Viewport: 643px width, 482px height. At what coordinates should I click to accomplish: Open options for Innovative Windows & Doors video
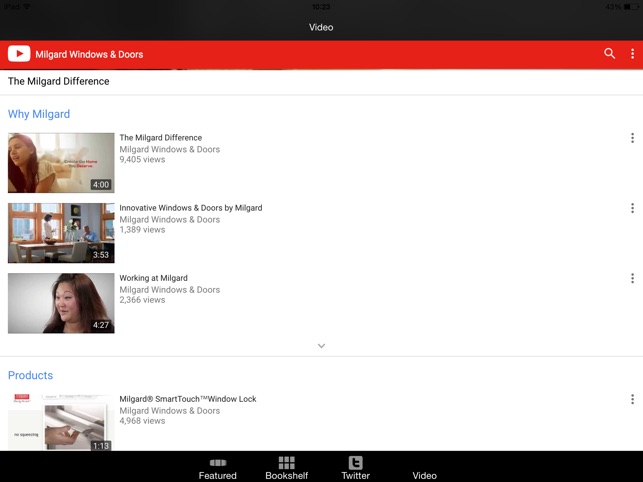[x=632, y=208]
